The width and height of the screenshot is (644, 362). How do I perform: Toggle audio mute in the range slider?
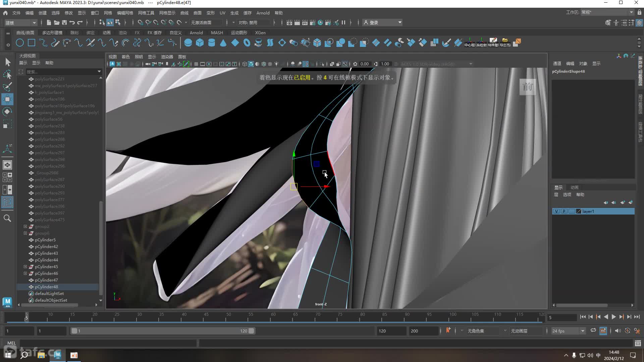pos(618,331)
